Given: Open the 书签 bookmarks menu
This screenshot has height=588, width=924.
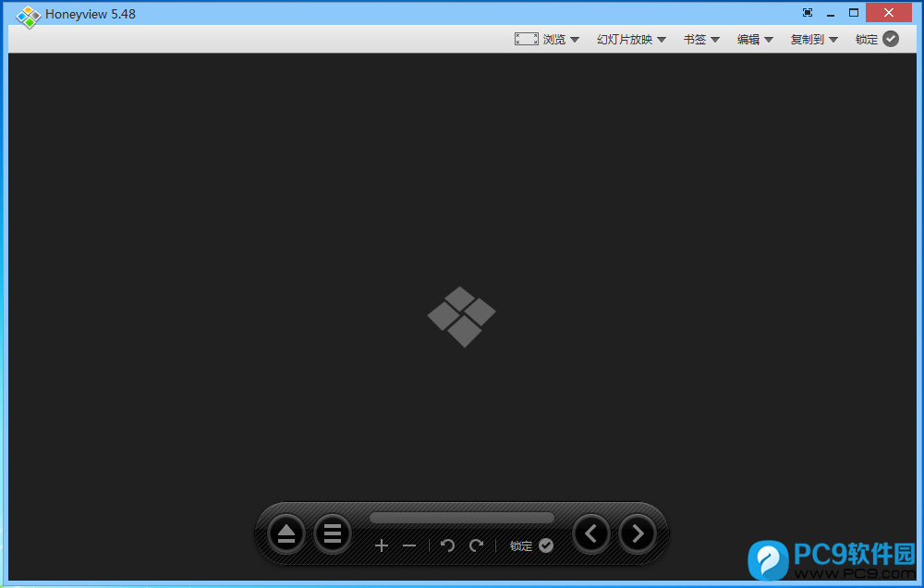Looking at the screenshot, I should [695, 40].
